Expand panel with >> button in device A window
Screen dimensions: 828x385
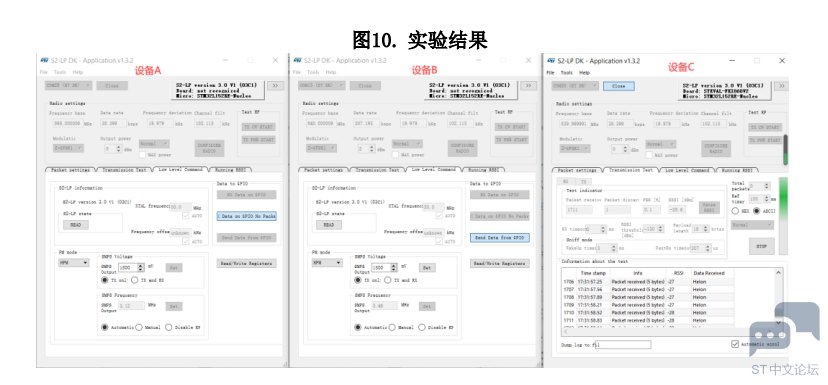[x=275, y=86]
